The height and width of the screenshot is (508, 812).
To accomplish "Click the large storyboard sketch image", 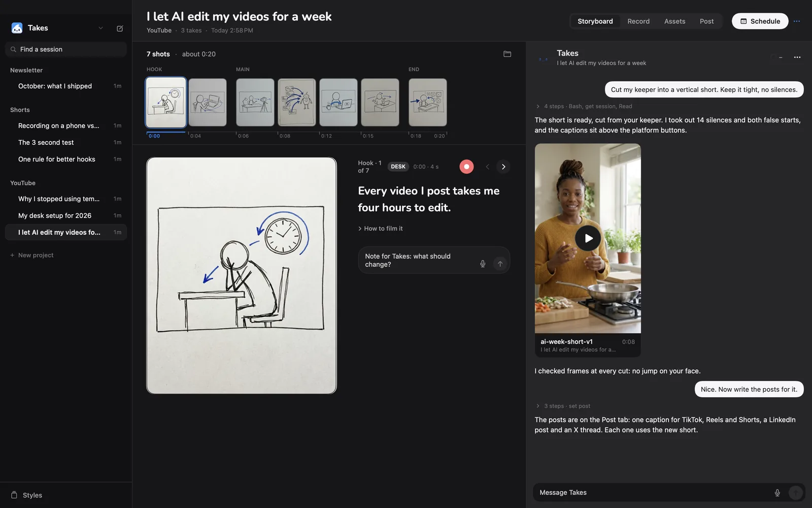I will (x=242, y=275).
